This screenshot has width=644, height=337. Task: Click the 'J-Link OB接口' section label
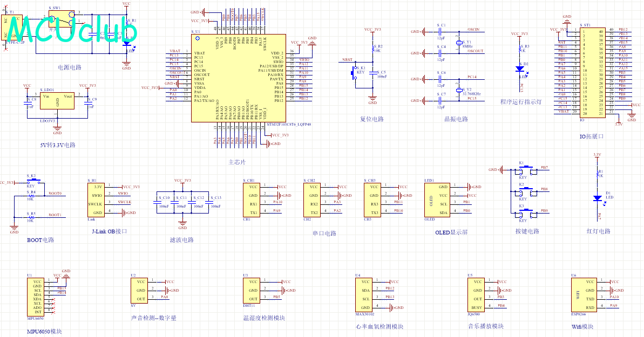[109, 231]
